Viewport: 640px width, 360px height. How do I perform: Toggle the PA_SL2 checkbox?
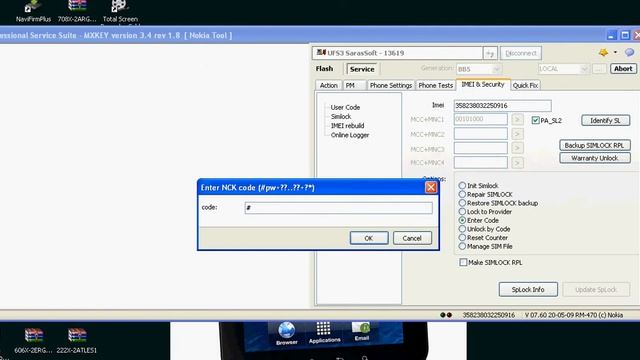tap(536, 120)
